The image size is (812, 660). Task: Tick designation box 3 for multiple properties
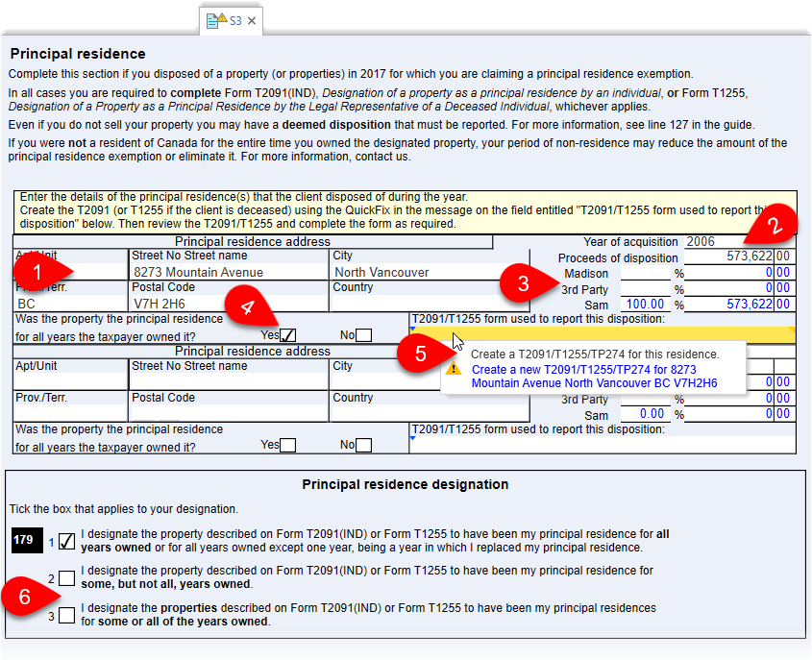click(67, 616)
